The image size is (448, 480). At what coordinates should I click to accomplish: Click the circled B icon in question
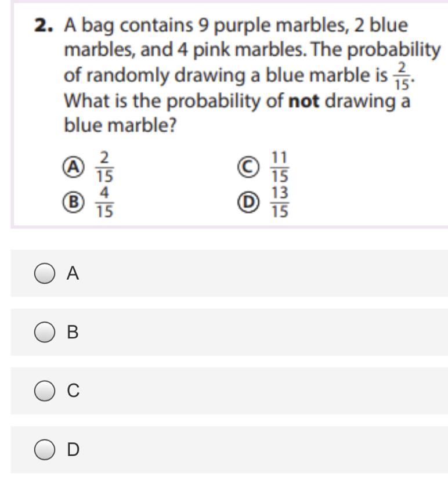tap(74, 202)
